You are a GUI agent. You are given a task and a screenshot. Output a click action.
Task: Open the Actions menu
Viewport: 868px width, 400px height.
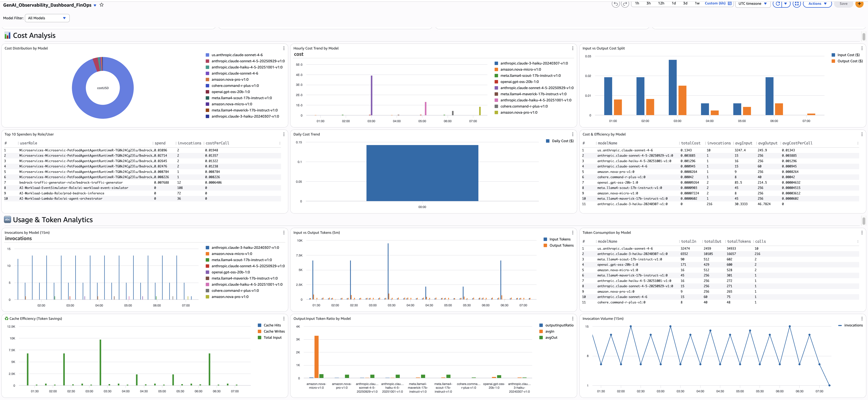coord(817,4)
